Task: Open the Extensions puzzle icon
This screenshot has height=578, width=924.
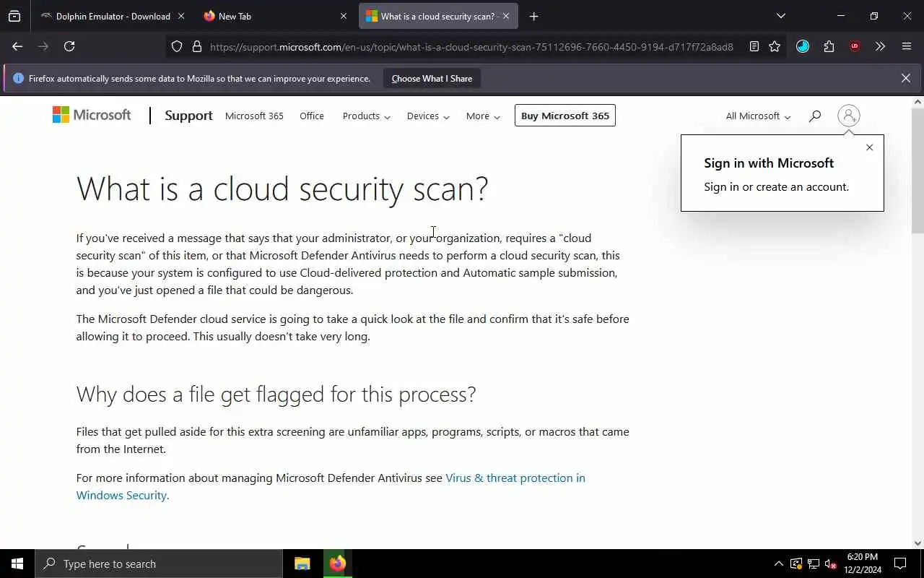Action: pos(829,46)
